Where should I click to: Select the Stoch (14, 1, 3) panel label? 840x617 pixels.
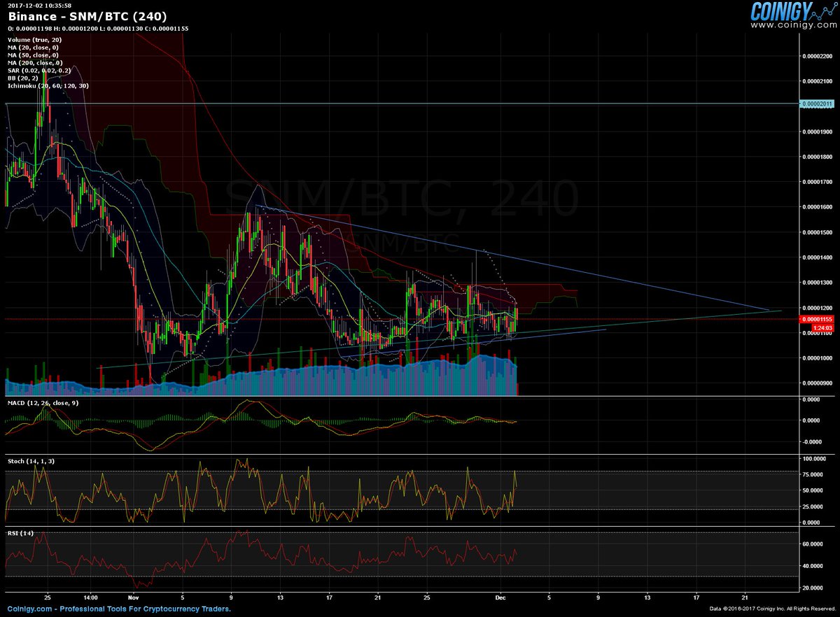(32, 462)
